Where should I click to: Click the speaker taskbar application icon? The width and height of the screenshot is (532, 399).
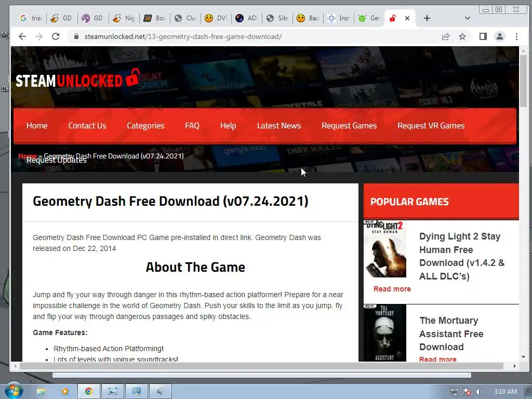[160, 391]
